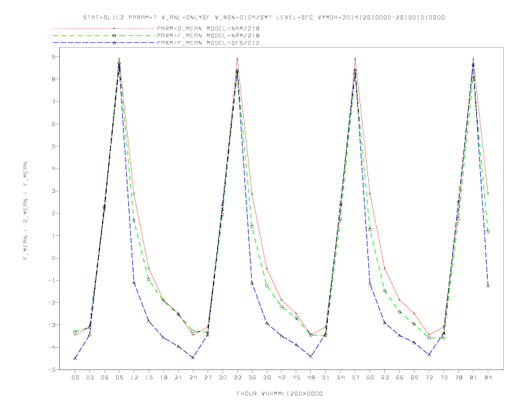Click x-axis tick label 69
The height and width of the screenshot is (411, 532).
pos(414,377)
